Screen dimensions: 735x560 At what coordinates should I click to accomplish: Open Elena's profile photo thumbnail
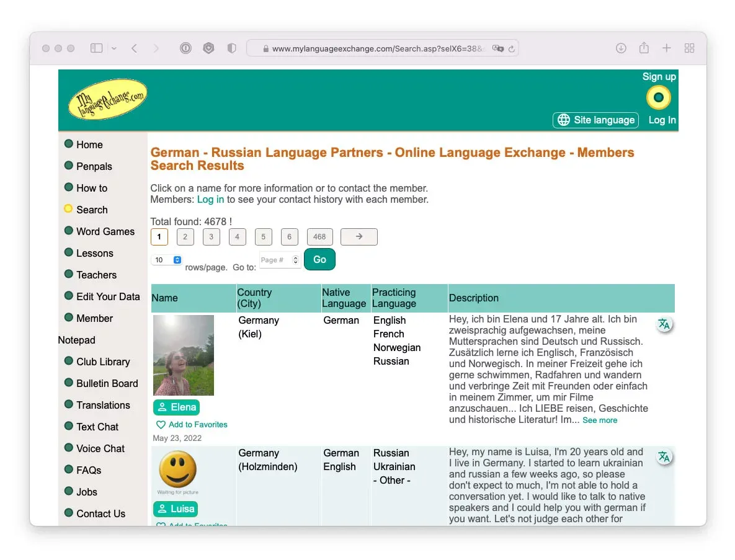point(184,355)
